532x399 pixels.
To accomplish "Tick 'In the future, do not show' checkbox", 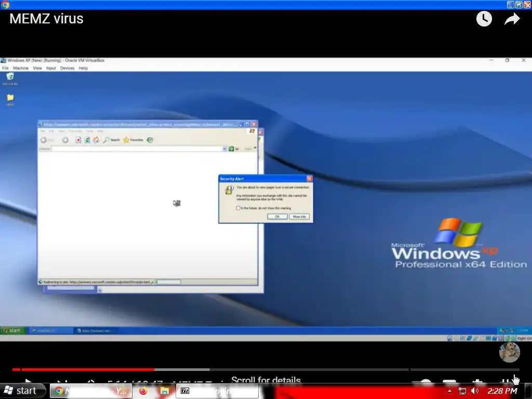I will [238, 208].
